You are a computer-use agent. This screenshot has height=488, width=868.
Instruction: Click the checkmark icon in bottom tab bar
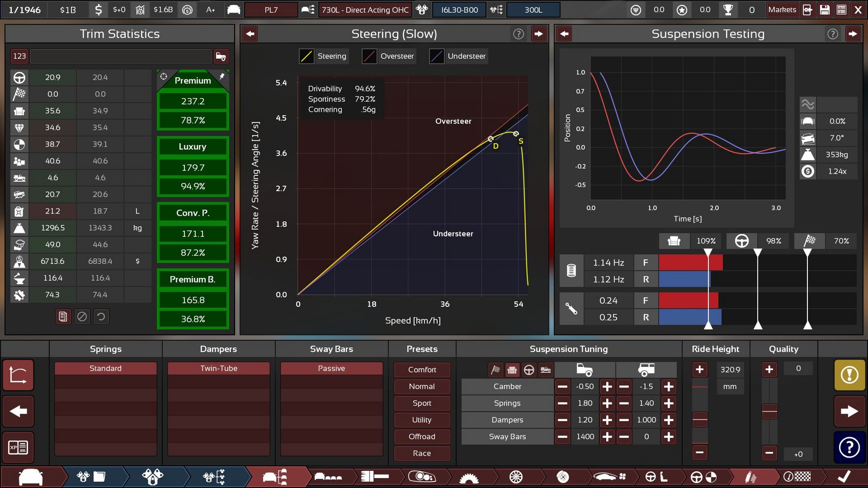(x=843, y=477)
